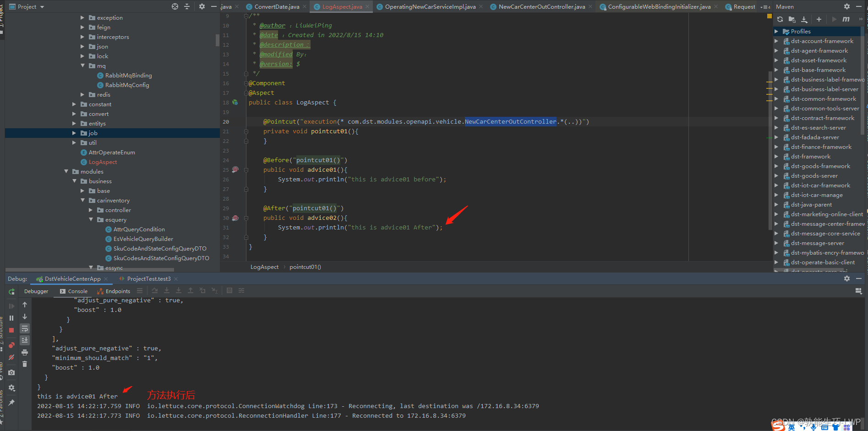Switch to the Debugger tab

pyautogui.click(x=36, y=291)
